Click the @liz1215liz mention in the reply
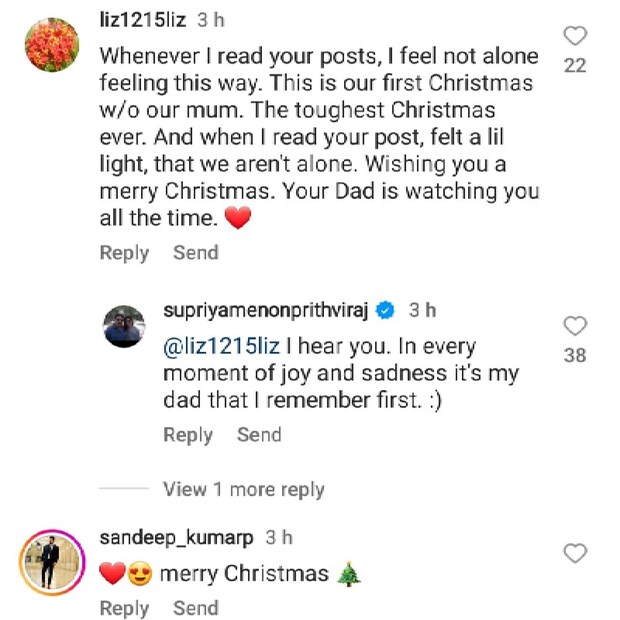The image size is (620, 620). [x=224, y=347]
